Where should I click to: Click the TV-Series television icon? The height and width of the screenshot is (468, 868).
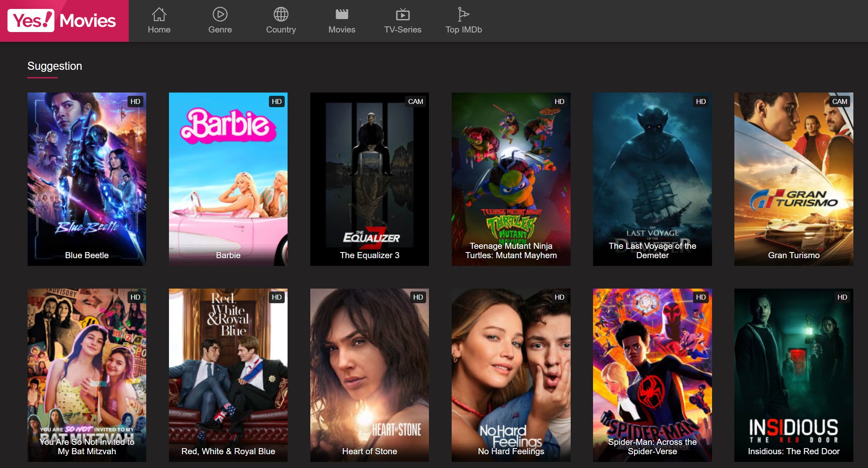coord(403,14)
